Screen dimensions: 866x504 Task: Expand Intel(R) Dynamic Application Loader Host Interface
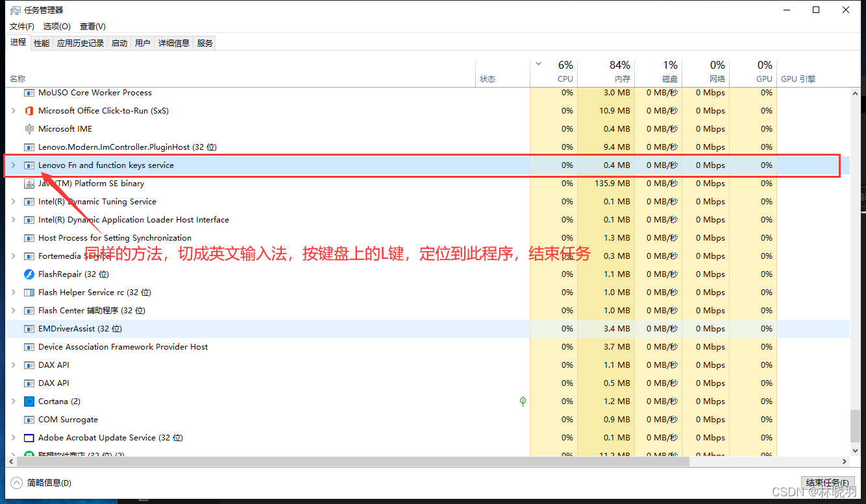point(14,220)
